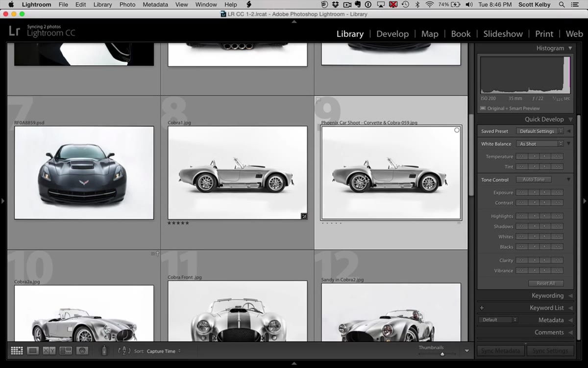Toggle filmstrip with bottom center arrow

(x=294, y=364)
